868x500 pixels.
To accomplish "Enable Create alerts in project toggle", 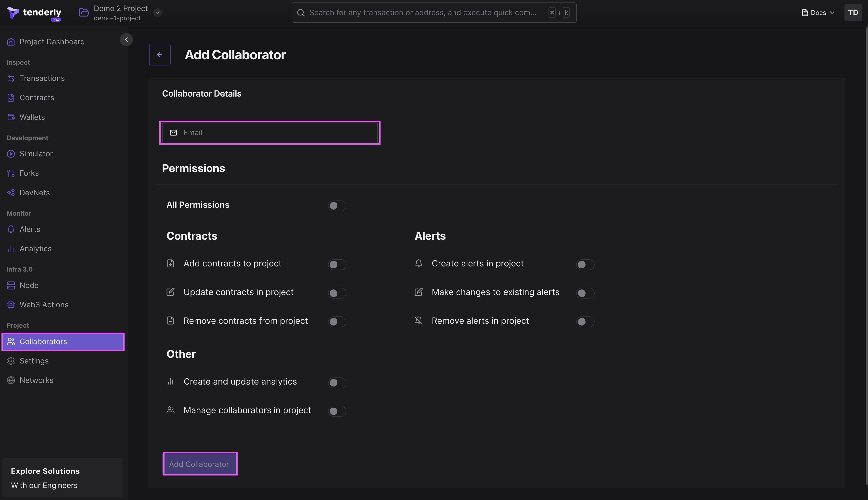I will 585,264.
